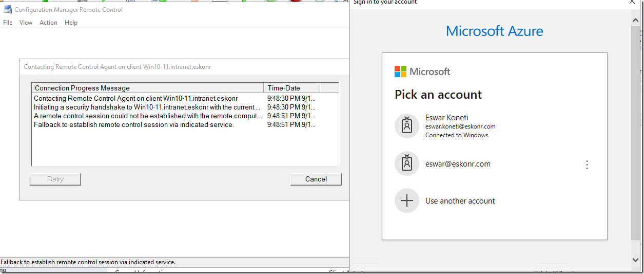Viewport: 644px width, 274px height.
Task: Click the status bar fallback message
Action: click(88, 262)
